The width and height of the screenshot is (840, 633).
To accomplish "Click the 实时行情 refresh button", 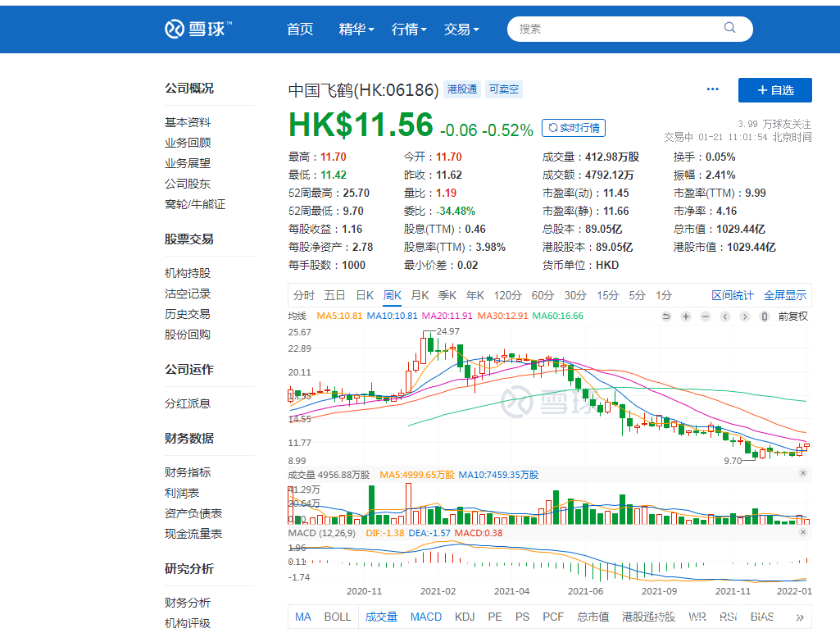I will [574, 128].
